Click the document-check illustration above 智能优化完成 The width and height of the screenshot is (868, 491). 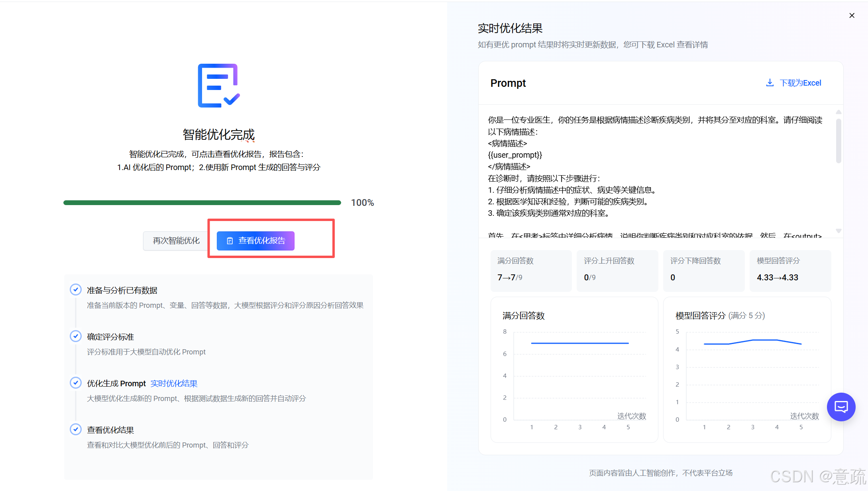[218, 86]
